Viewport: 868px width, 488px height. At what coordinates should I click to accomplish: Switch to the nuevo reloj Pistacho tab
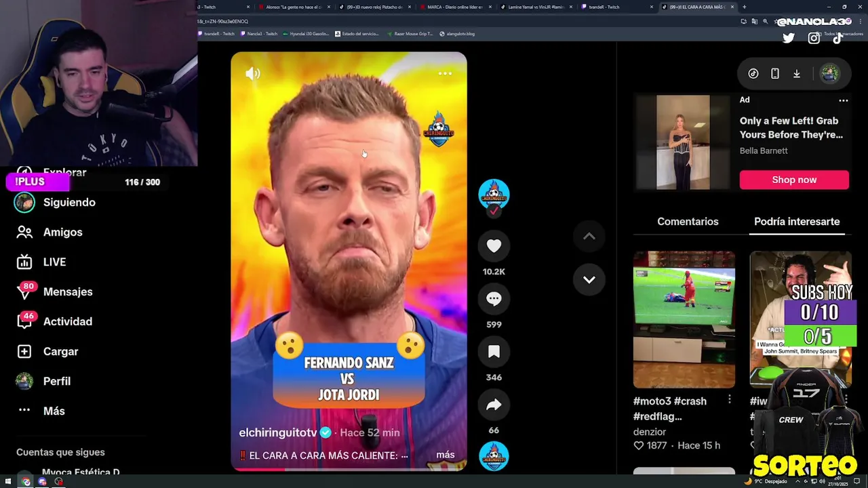pyautogui.click(x=374, y=7)
